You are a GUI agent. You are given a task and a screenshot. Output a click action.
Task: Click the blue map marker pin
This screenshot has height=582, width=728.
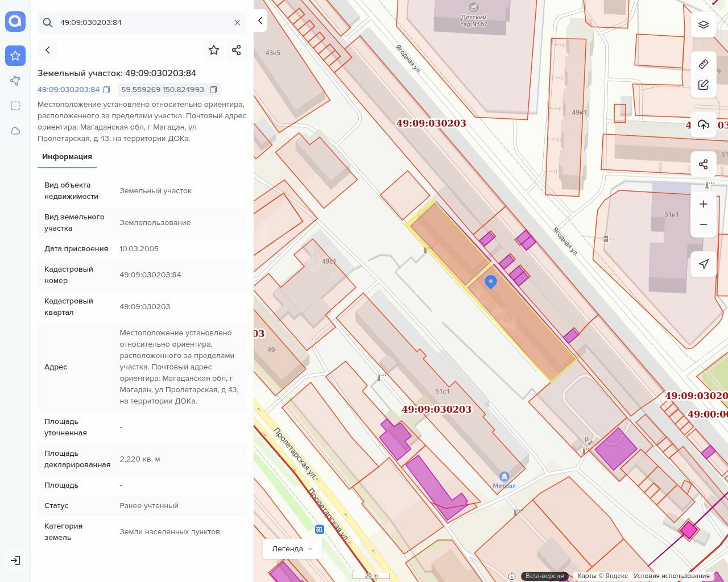[x=490, y=281]
